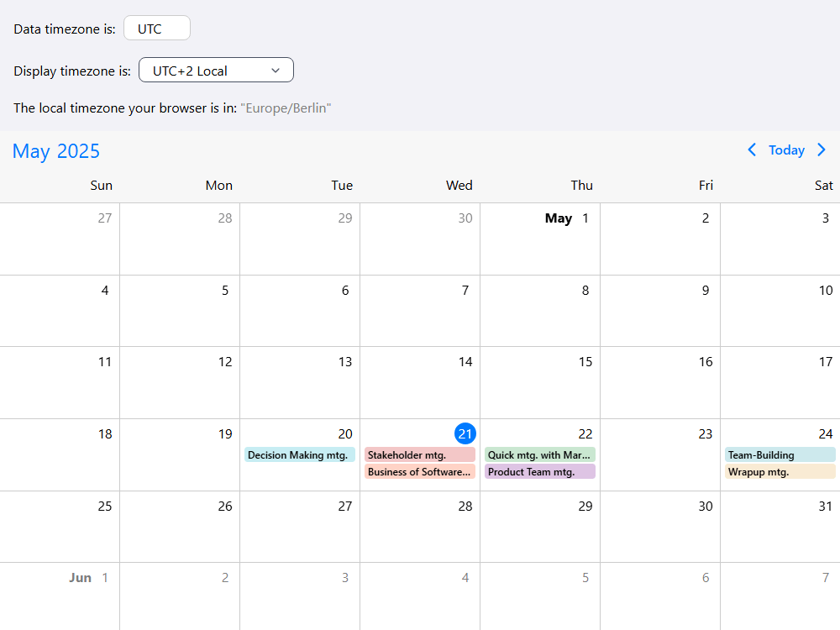Go to the next month arrow
The width and height of the screenshot is (840, 630).
tap(822, 150)
